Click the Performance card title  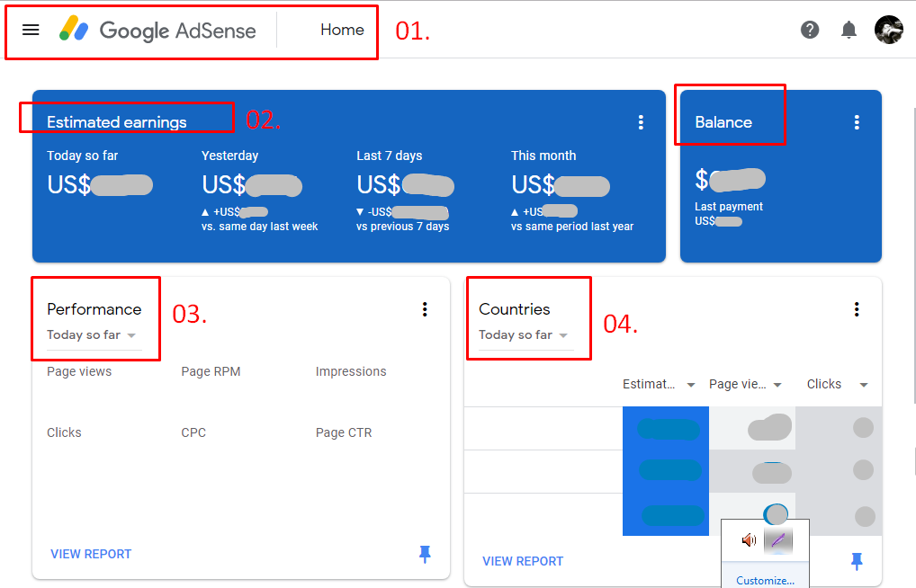click(94, 309)
